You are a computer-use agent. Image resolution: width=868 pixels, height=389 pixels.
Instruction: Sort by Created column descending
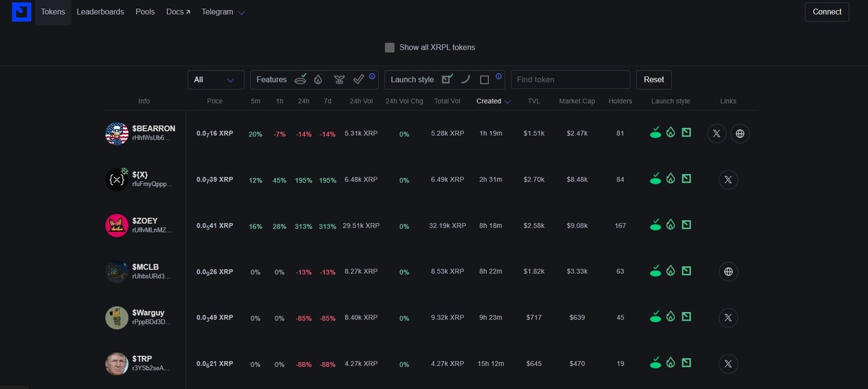(x=492, y=101)
